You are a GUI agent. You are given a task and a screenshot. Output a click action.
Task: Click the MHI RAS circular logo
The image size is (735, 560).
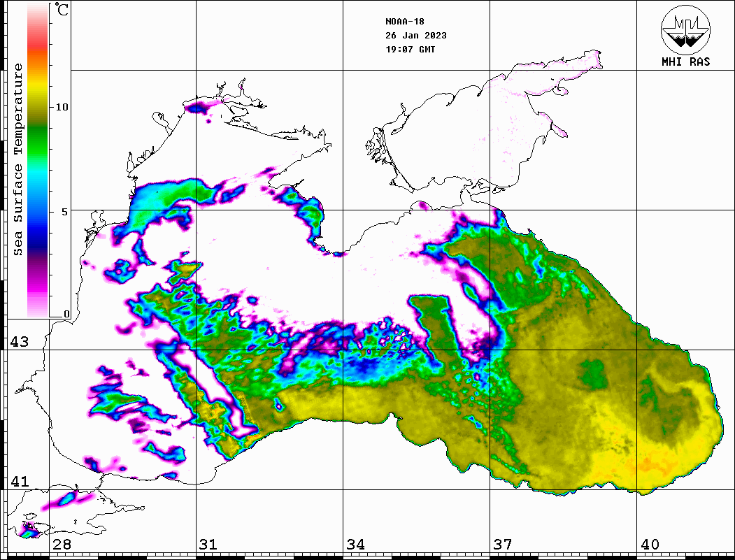[685, 29]
